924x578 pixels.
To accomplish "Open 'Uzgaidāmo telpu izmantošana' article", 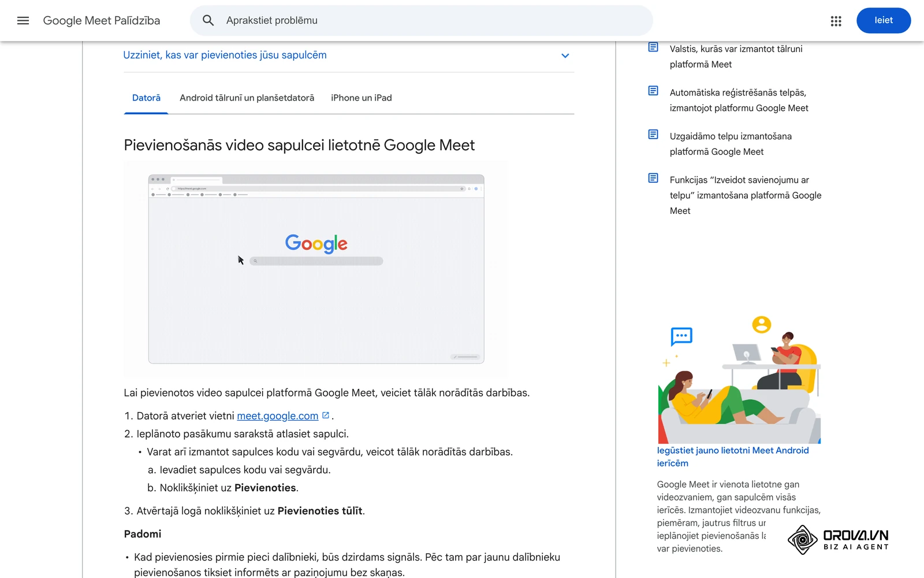I will click(x=731, y=144).
